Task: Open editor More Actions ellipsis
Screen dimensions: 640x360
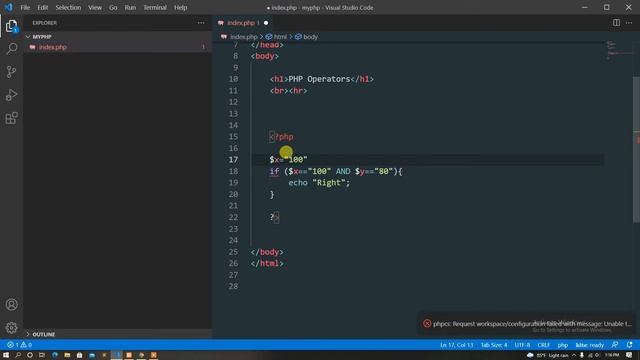Action: pyautogui.click(x=629, y=23)
